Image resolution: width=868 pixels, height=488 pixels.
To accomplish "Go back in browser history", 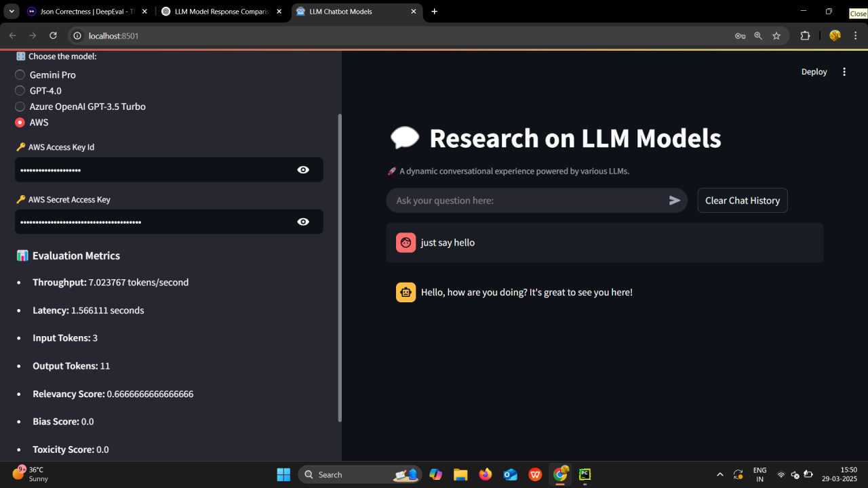I will [x=12, y=36].
